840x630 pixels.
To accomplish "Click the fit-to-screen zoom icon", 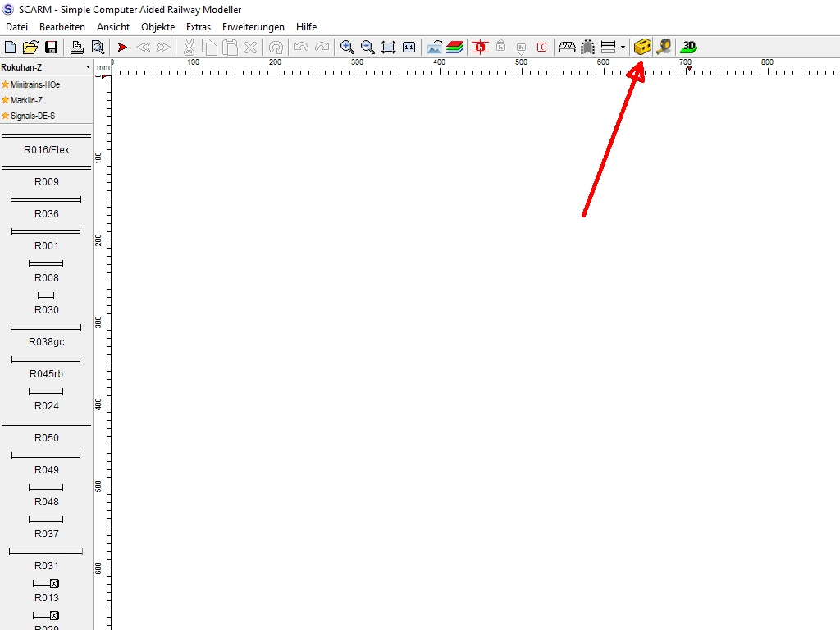I will 388,47.
